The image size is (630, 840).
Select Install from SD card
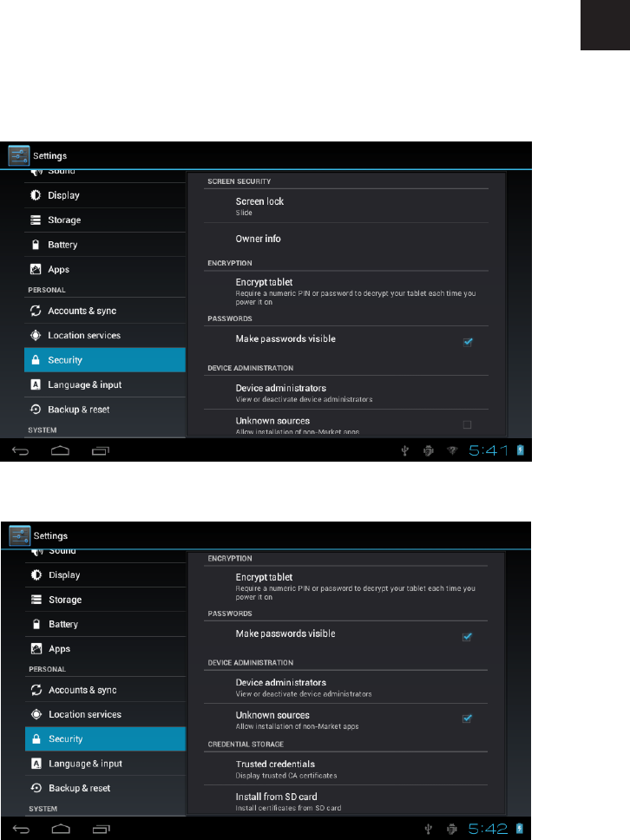click(345, 801)
